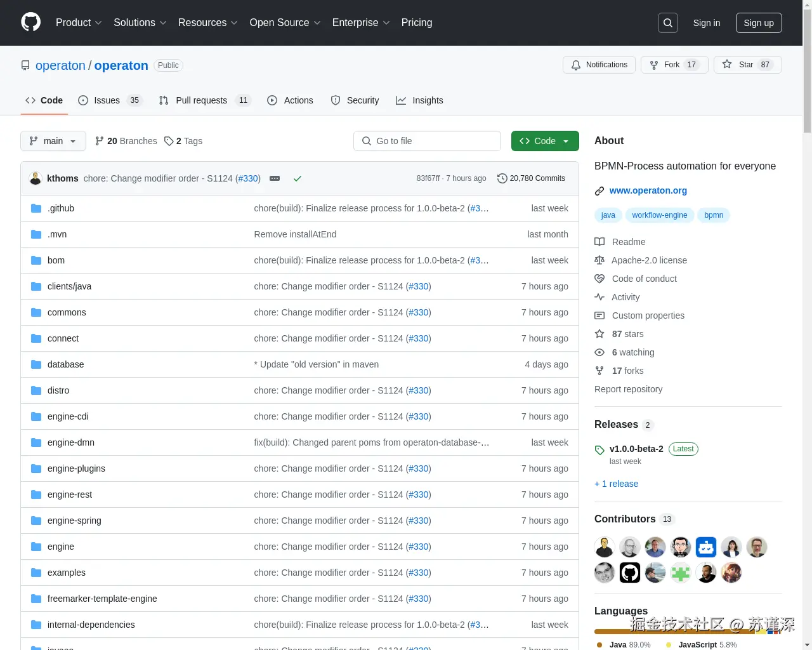The image size is (812, 650).
Task: View the green check status icon
Action: [x=297, y=178]
